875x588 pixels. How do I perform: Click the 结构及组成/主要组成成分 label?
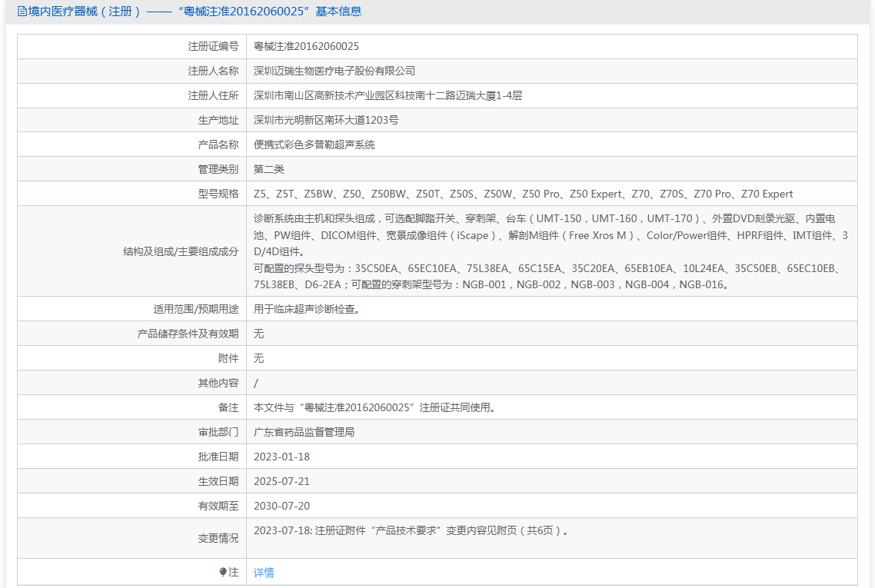[181, 251]
